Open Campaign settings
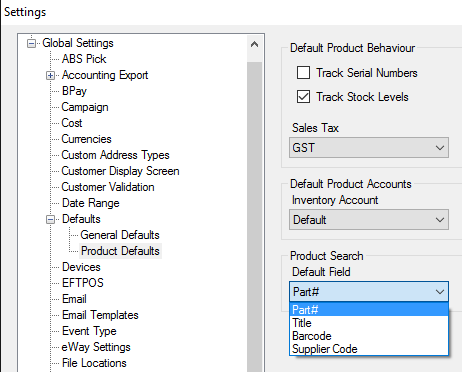Viewport: 462px width, 372px height. (85, 107)
